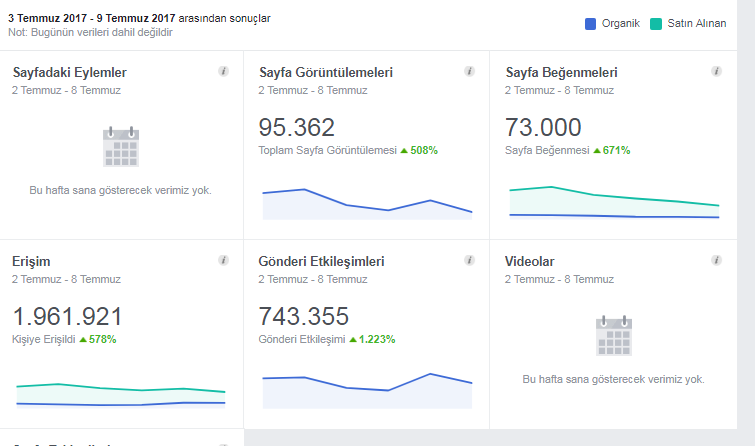Click the Erişim reach trend chart
The height and width of the screenshot is (446, 755).
tap(121, 395)
